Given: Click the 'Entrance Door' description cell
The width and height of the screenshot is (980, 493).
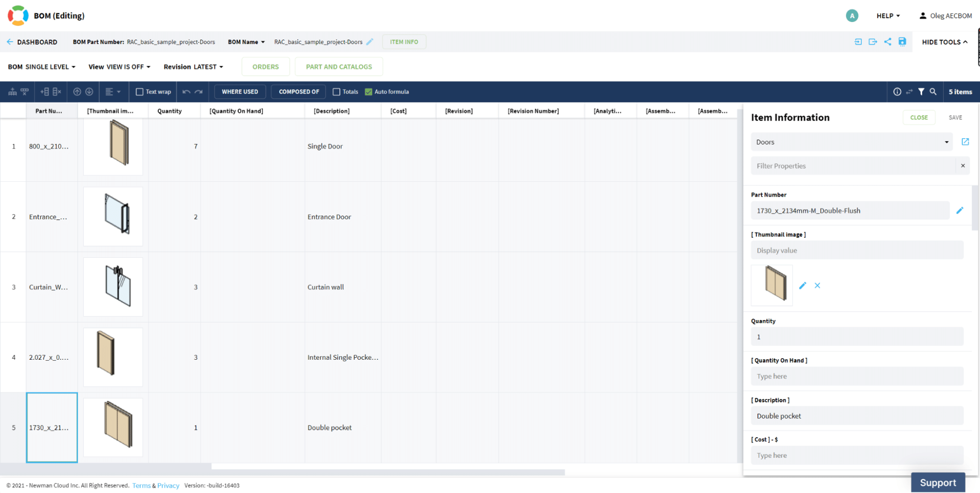Looking at the screenshot, I should [x=343, y=217].
